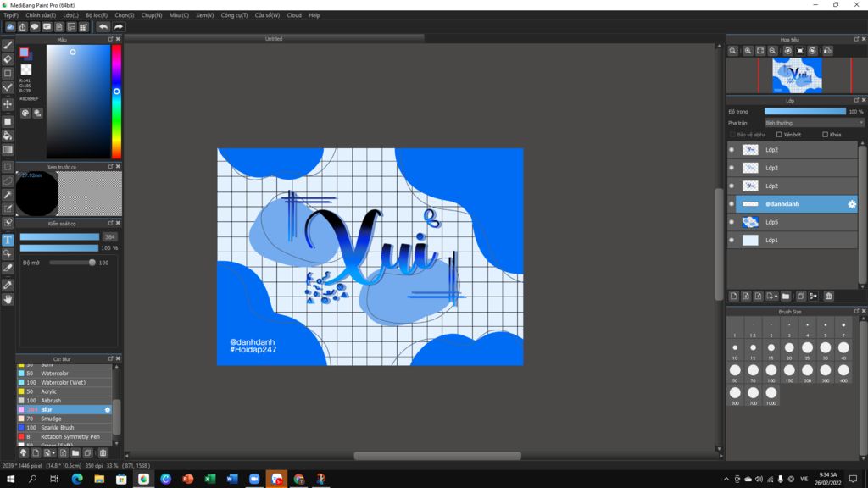
Task: Pick brush size 100 preset
Action: 771,373
